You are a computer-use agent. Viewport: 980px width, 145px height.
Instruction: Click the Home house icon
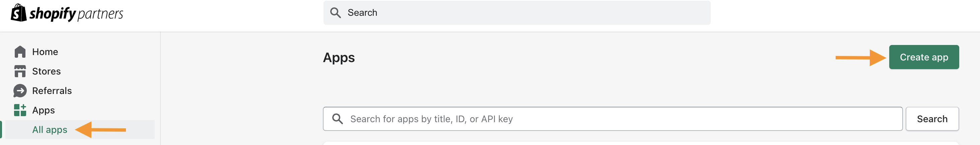[x=20, y=51]
